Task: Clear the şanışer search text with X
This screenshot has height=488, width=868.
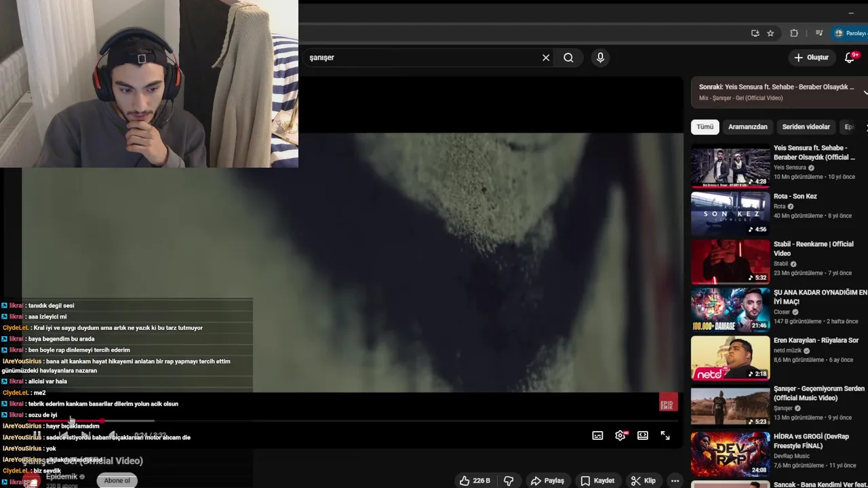Action: (546, 58)
